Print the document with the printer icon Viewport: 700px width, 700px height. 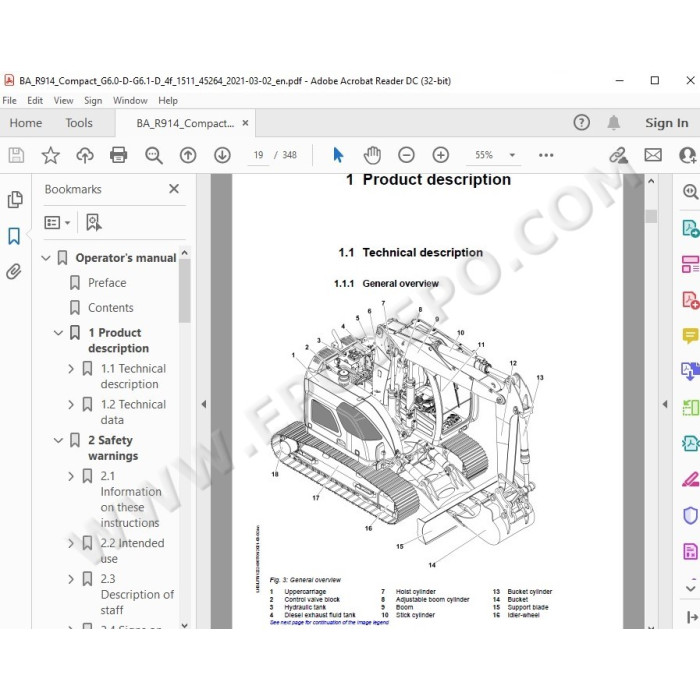119,155
